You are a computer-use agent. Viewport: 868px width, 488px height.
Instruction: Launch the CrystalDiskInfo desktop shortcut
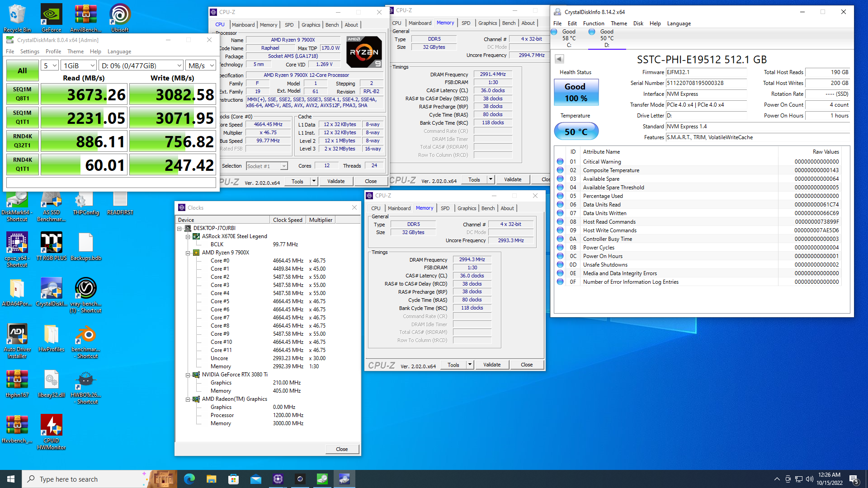coord(52,292)
